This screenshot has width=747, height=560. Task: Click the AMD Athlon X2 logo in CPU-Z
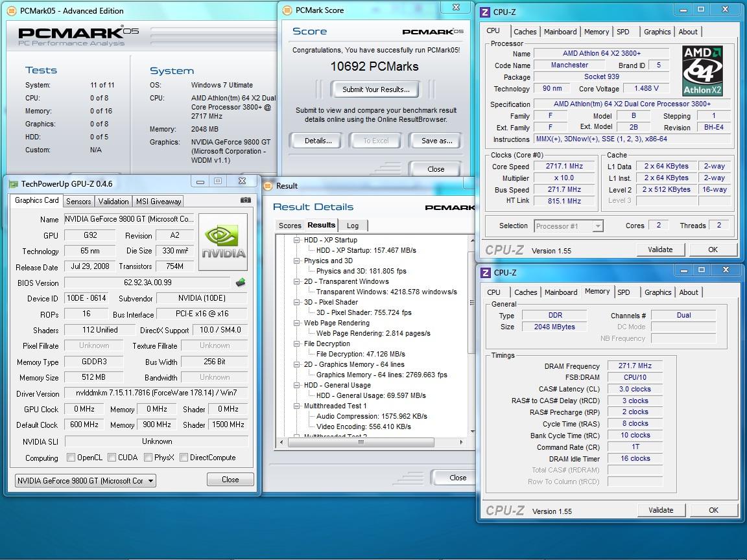click(702, 71)
